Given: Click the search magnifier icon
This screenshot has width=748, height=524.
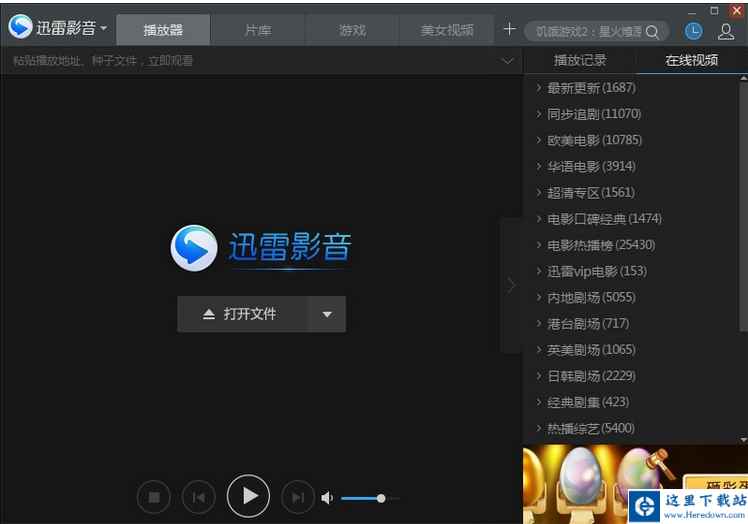Looking at the screenshot, I should click(x=652, y=32).
